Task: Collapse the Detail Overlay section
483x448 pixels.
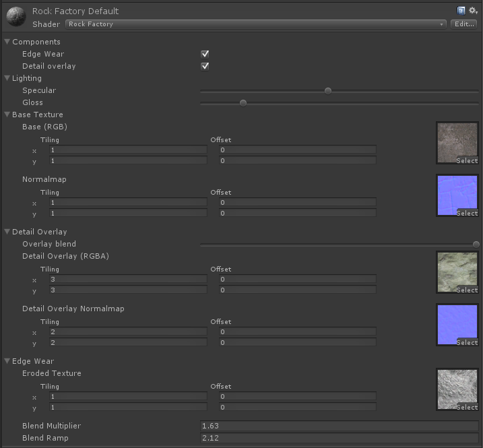Action: pyautogui.click(x=7, y=232)
